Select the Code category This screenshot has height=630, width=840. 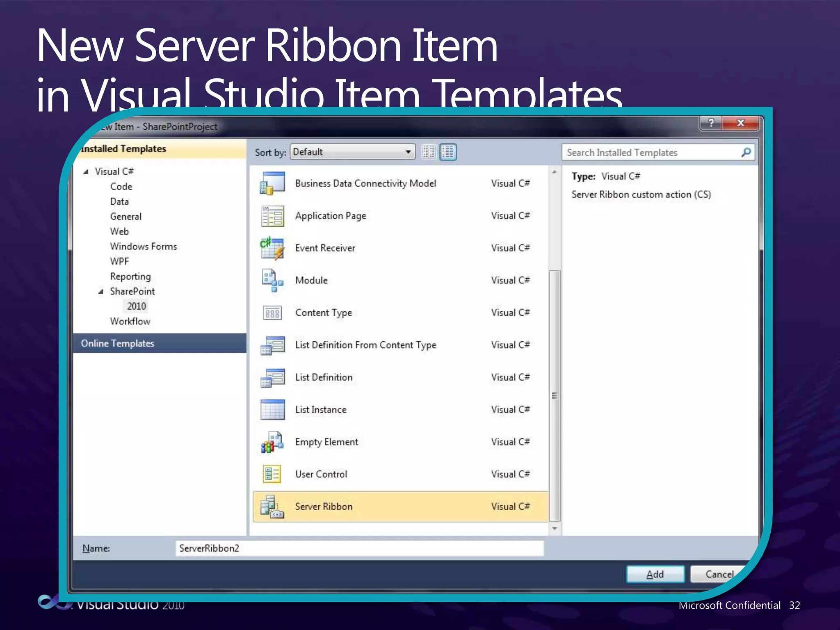pos(121,187)
